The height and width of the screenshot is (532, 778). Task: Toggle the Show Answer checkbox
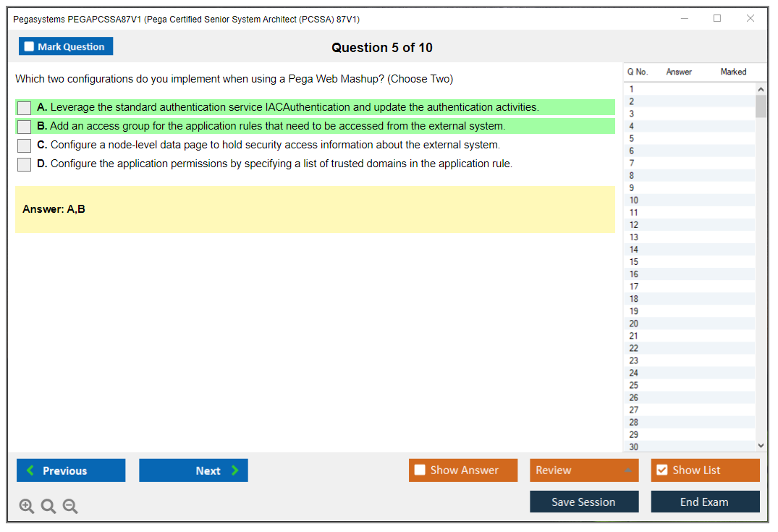[x=420, y=470]
